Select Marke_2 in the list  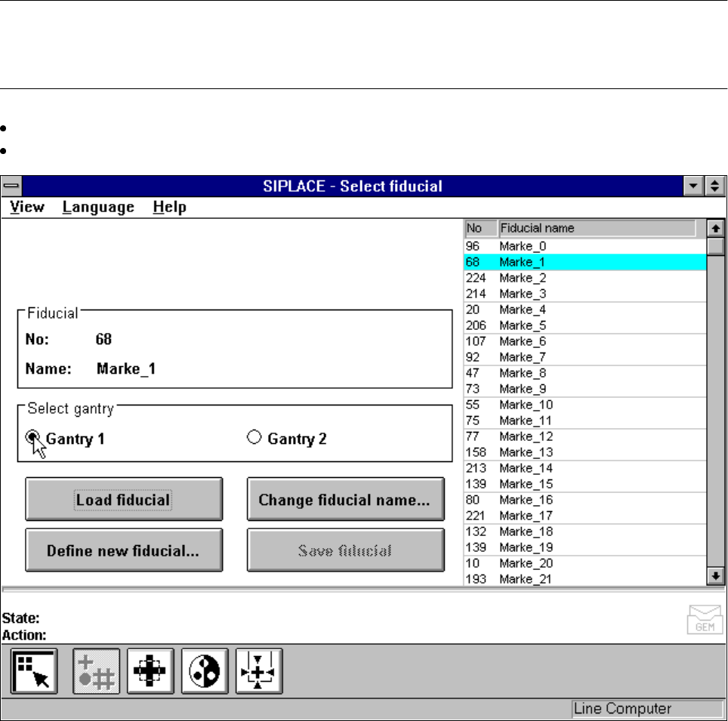point(585,278)
